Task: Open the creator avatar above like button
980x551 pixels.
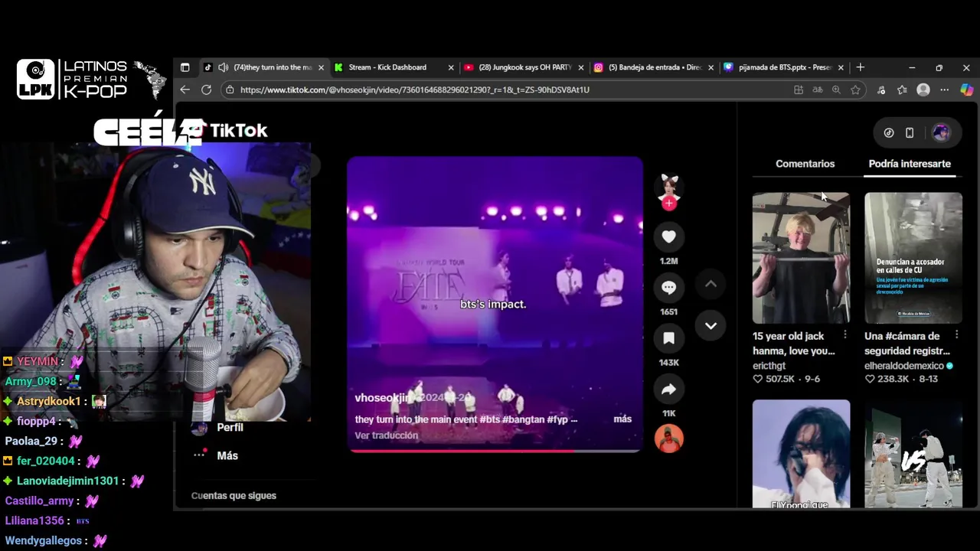Action: point(669,186)
